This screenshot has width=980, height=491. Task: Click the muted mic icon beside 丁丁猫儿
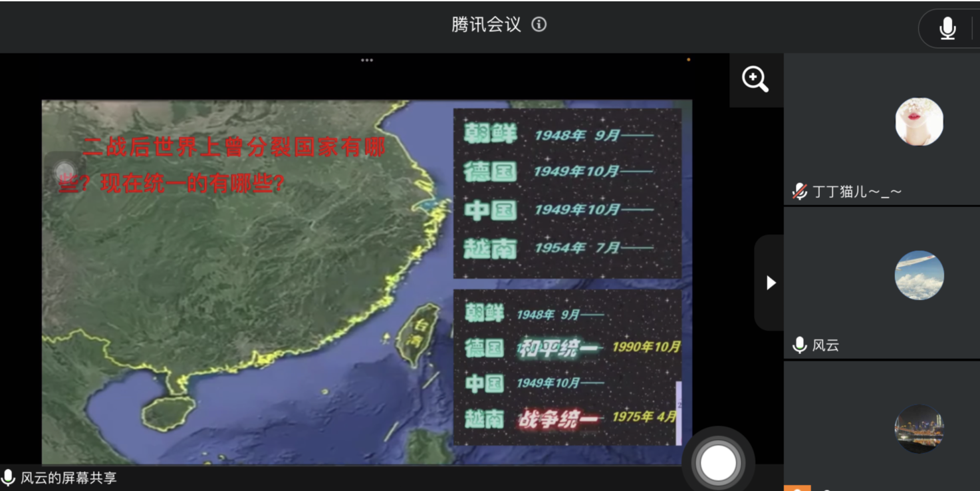coord(799,192)
